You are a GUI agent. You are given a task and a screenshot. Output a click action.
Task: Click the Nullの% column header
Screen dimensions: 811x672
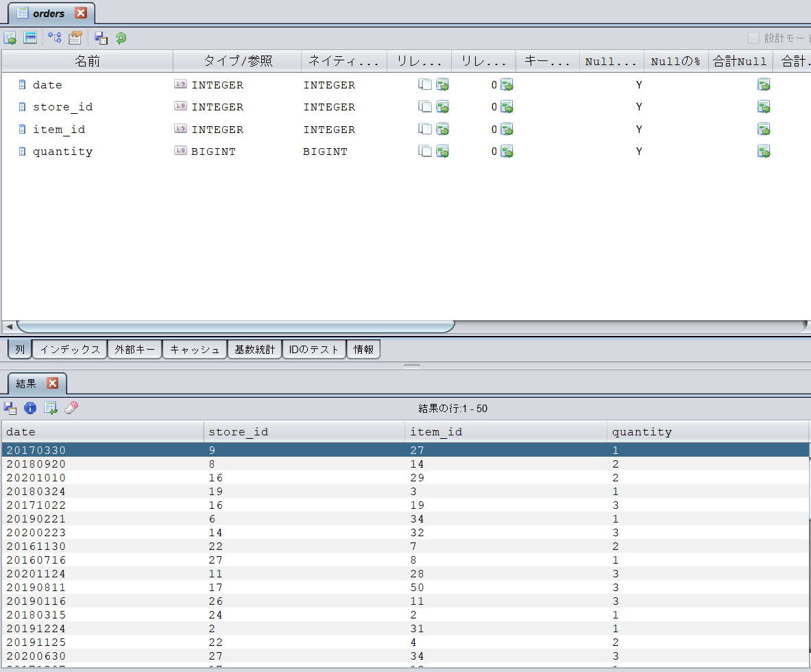click(675, 61)
